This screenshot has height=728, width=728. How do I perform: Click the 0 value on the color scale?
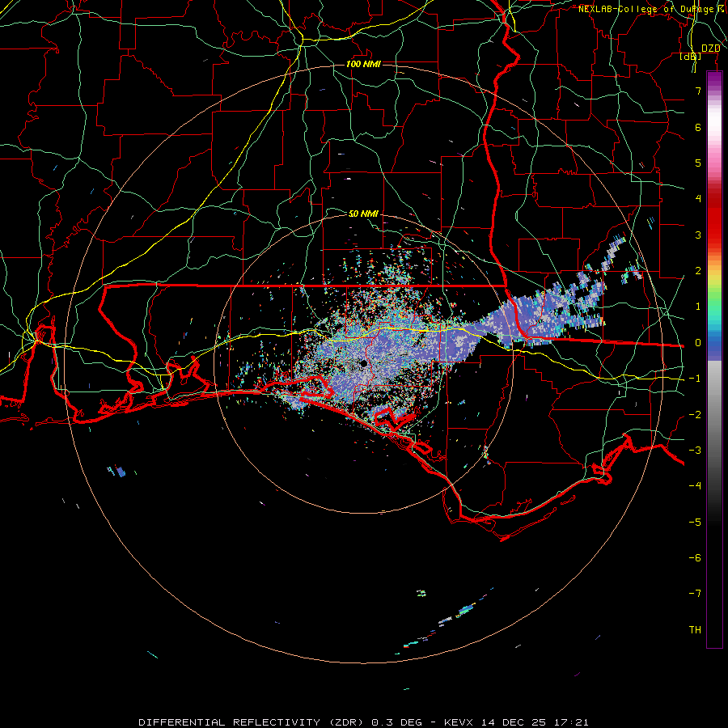tap(698, 343)
